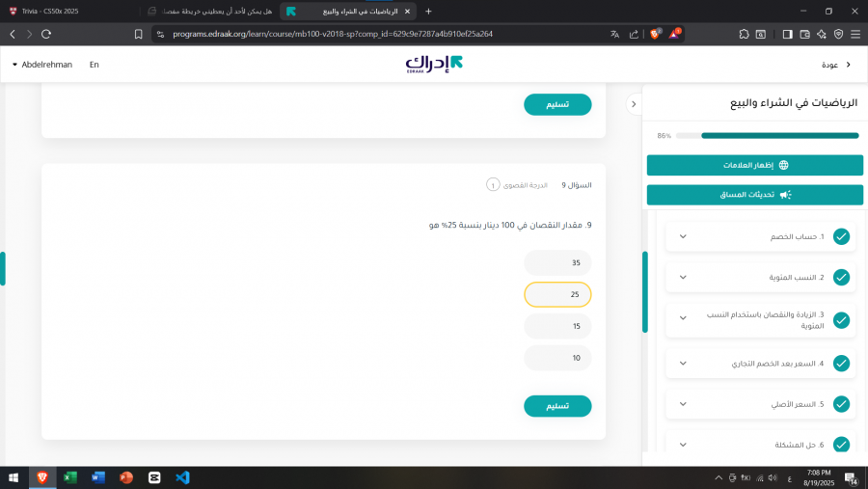This screenshot has height=489, width=868.
Task: Launch Excel from the taskbar
Action: coord(70,477)
